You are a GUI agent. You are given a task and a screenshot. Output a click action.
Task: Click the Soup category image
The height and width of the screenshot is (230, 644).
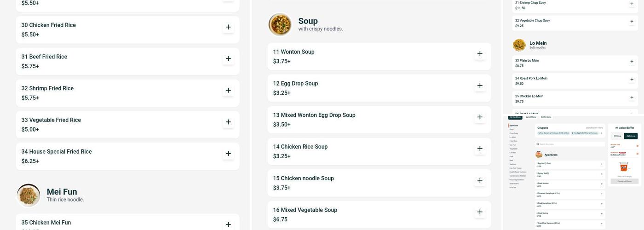280,24
